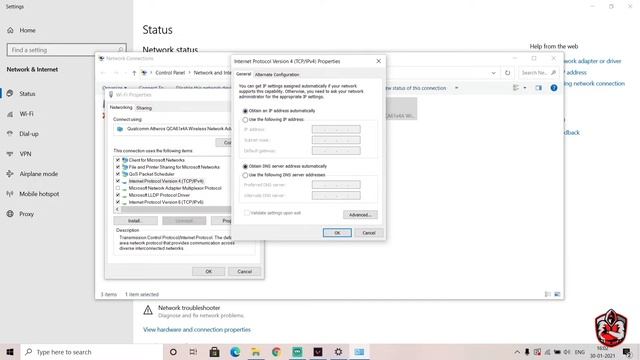
Task: Select 'Use the following IP address' radio
Action: pyautogui.click(x=245, y=120)
